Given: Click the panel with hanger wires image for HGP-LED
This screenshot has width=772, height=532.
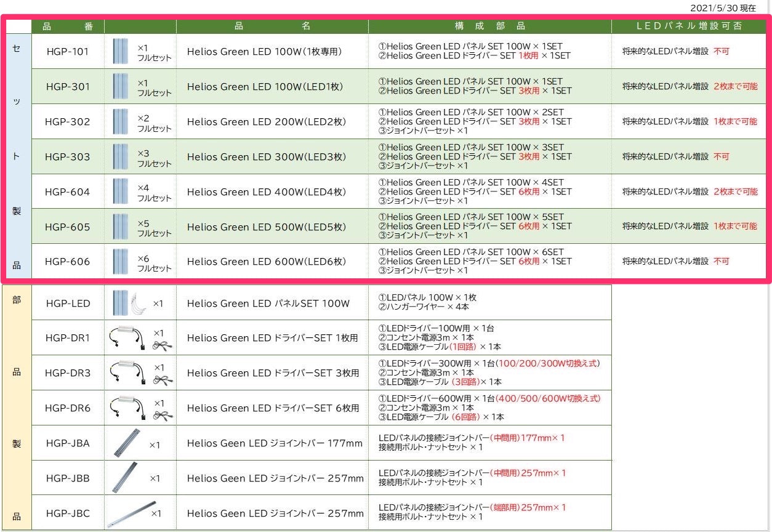Looking at the screenshot, I should coord(131,303).
